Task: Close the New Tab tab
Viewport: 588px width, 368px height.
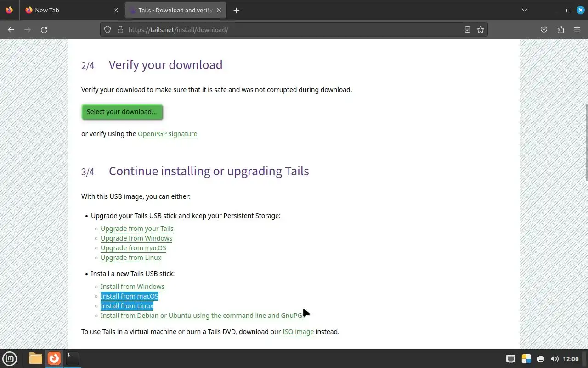Action: [x=115, y=10]
